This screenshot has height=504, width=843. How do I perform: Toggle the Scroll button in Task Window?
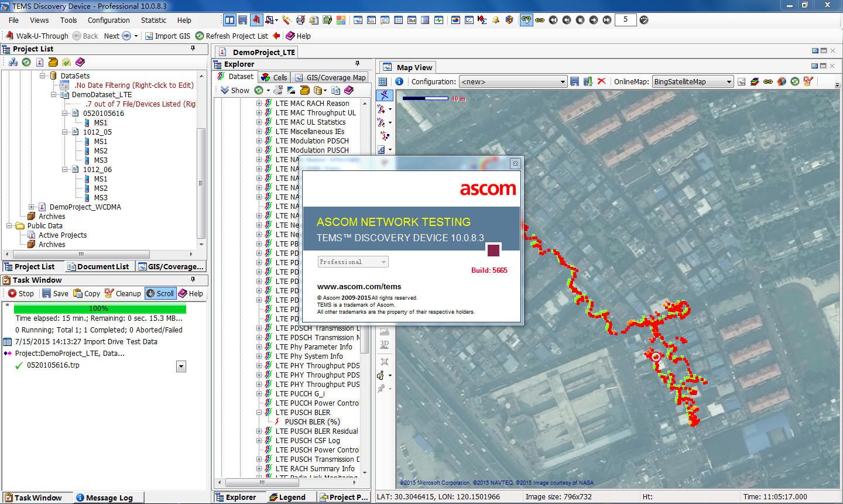(x=160, y=293)
